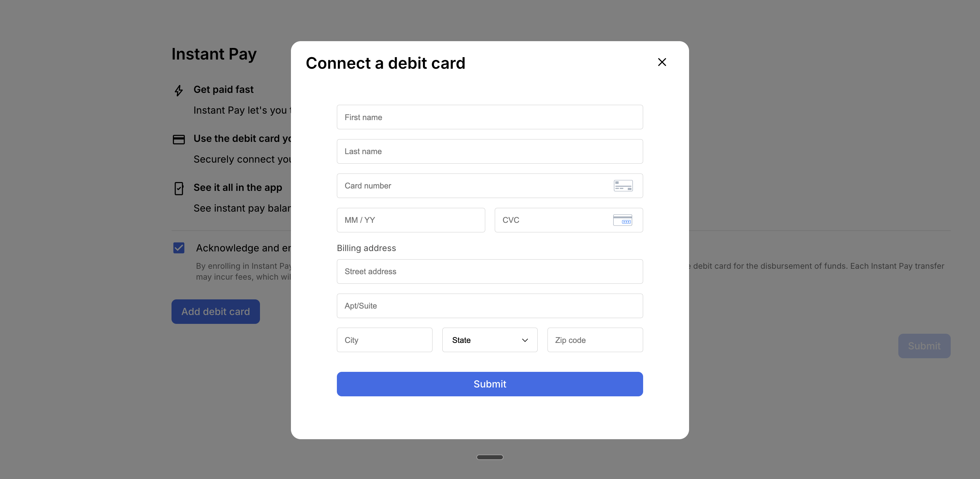Close the Connect a debit card dialog
The height and width of the screenshot is (479, 980).
tap(662, 62)
